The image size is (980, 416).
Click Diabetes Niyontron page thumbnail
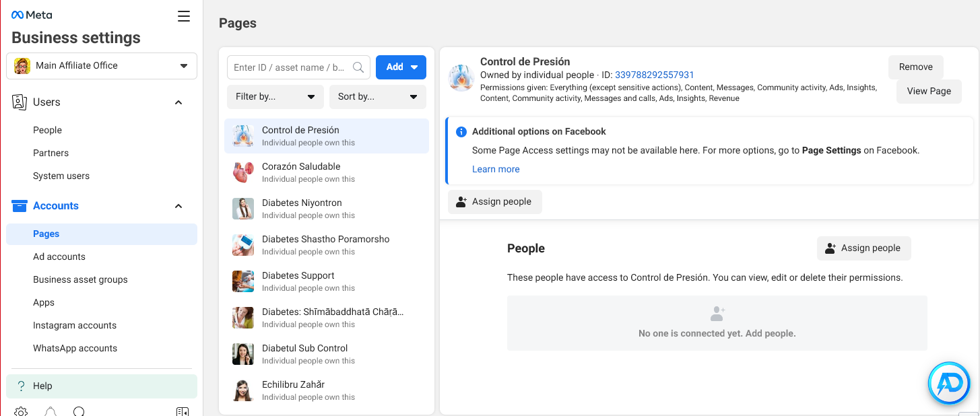(243, 209)
